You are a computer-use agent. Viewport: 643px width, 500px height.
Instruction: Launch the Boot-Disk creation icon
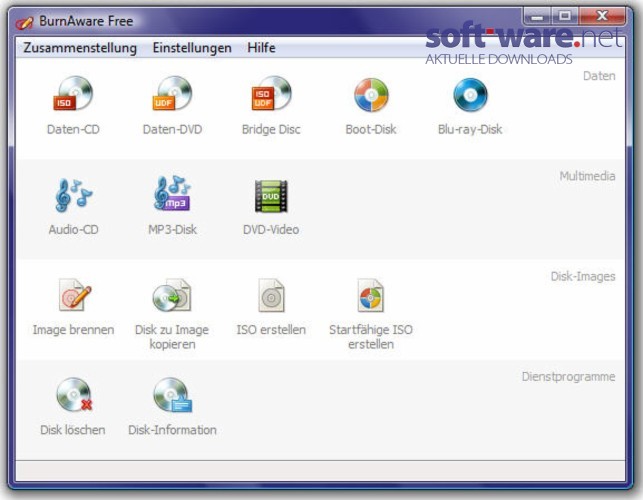(371, 95)
